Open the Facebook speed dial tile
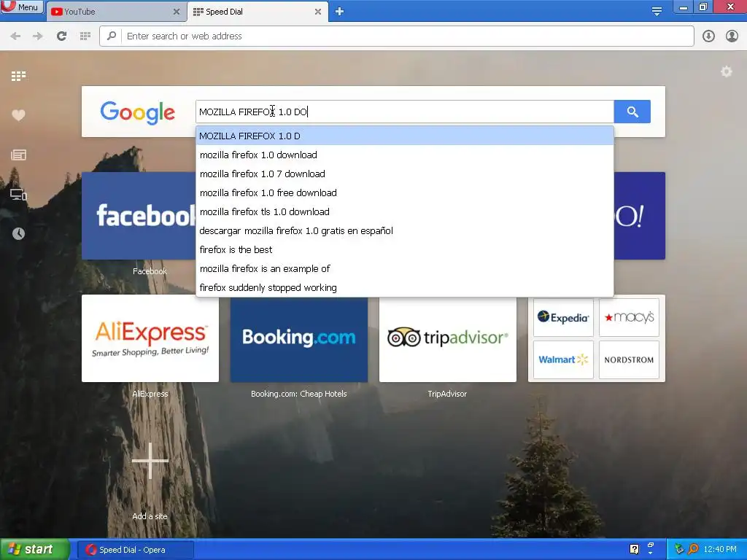The image size is (747, 560). click(139, 216)
